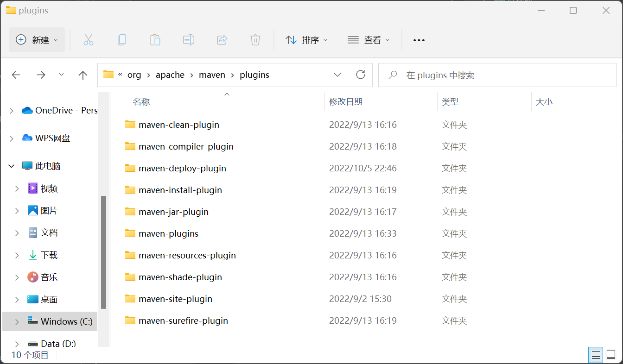Click the maven-clean-plugin folder icon

coord(130,125)
